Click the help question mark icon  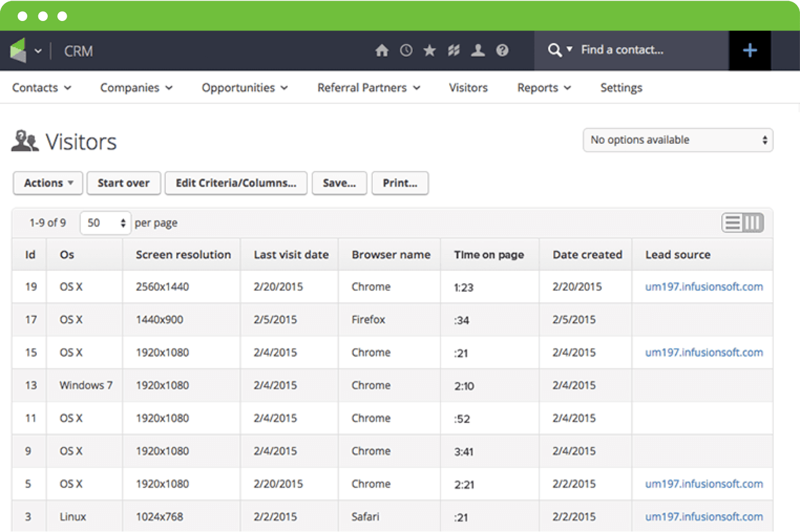coord(502,50)
